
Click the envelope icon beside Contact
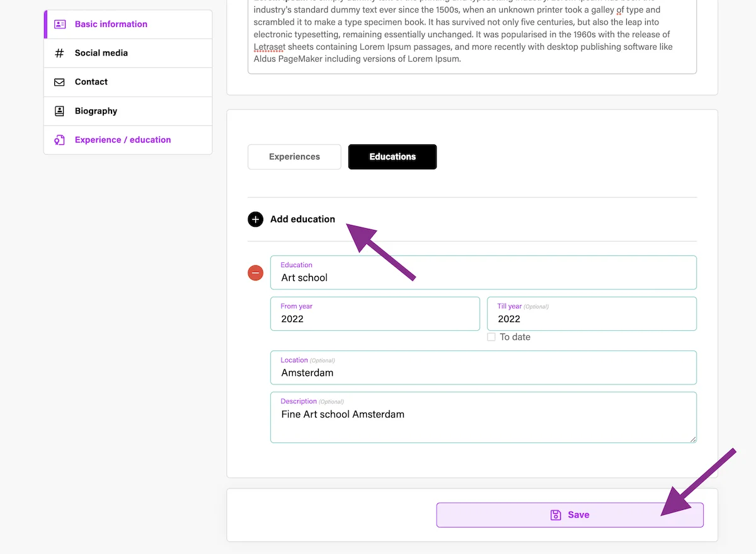[60, 82]
